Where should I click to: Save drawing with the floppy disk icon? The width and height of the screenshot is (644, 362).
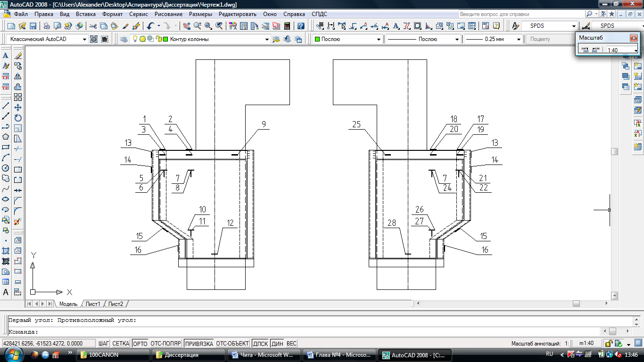pyautogui.click(x=33, y=26)
